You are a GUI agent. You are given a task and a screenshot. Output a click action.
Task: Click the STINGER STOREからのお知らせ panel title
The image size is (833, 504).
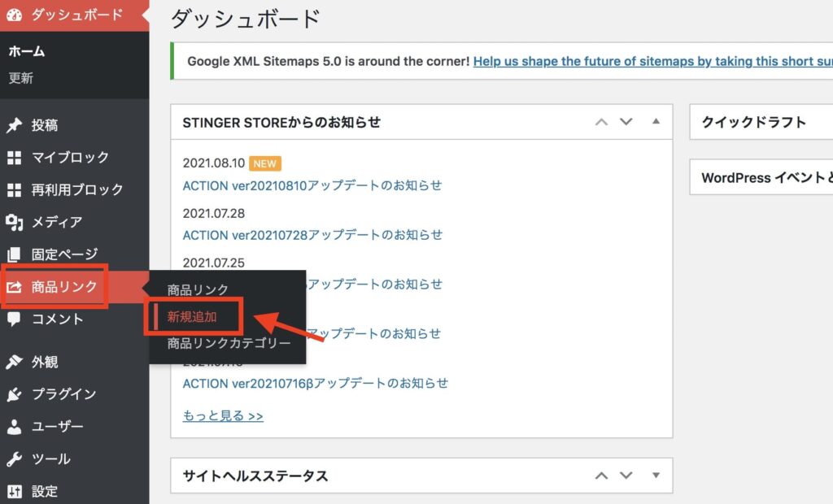coord(281,123)
